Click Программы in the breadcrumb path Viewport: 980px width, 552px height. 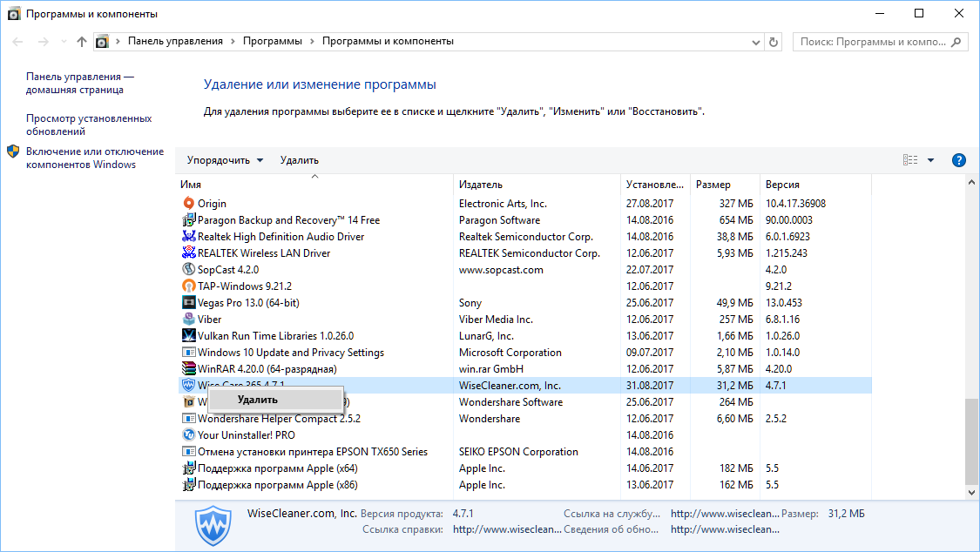pyautogui.click(x=273, y=41)
